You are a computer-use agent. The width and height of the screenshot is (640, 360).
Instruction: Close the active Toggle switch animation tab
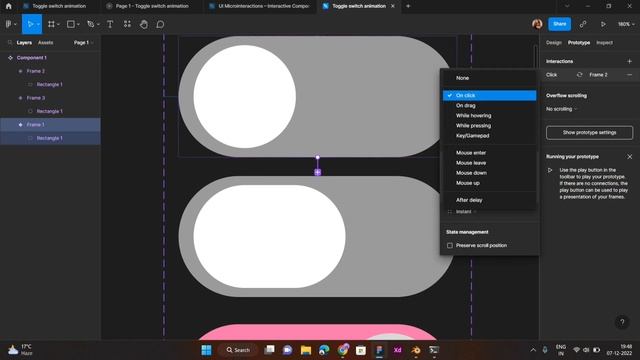[393, 6]
